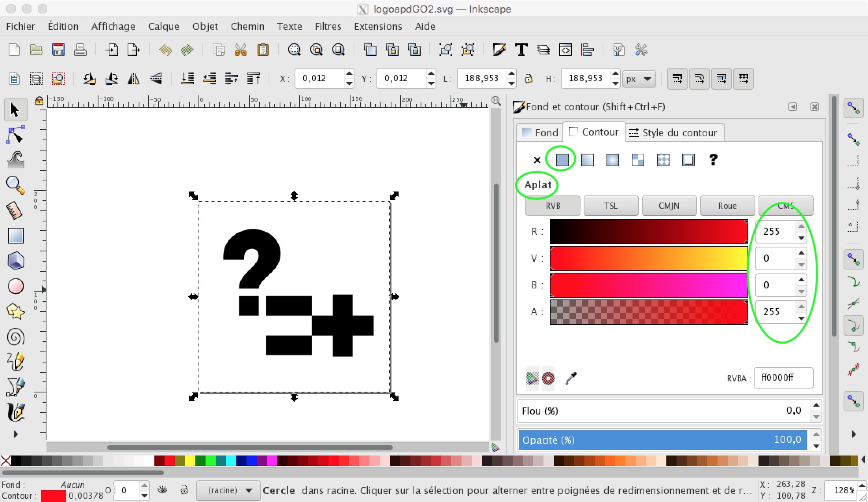
Task: Set stroke paint to none (X)
Action: coord(537,160)
